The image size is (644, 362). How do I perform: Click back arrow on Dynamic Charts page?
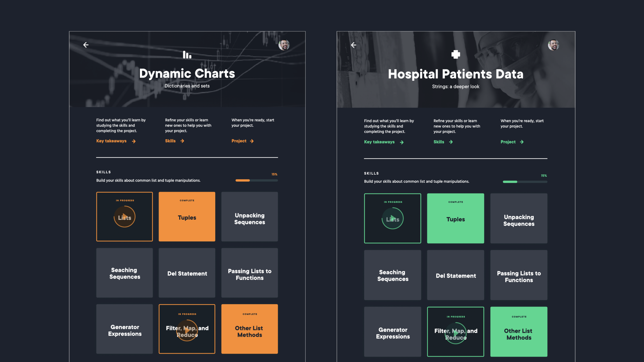(x=86, y=45)
